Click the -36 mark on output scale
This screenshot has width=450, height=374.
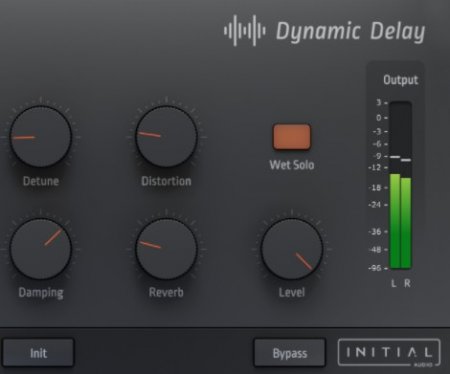coord(374,231)
